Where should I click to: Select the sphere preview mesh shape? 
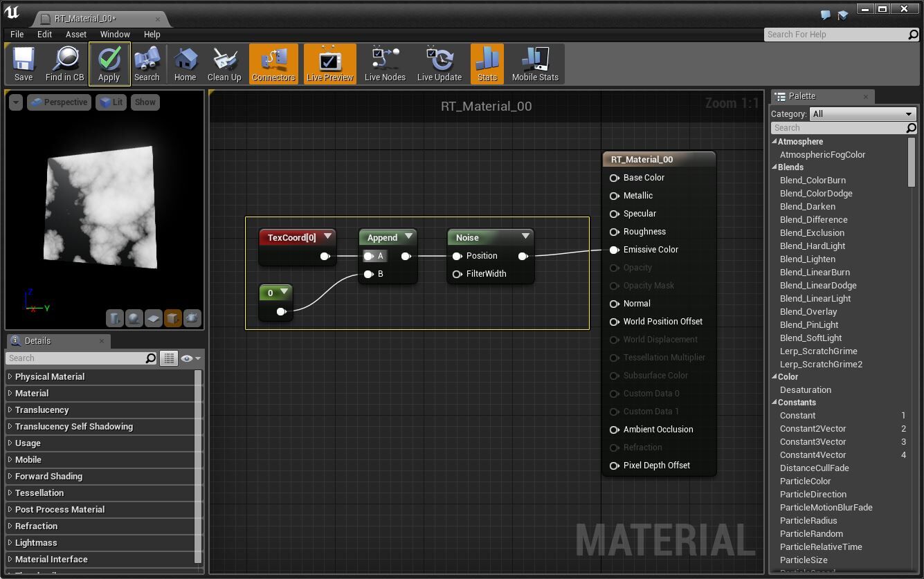click(x=134, y=318)
